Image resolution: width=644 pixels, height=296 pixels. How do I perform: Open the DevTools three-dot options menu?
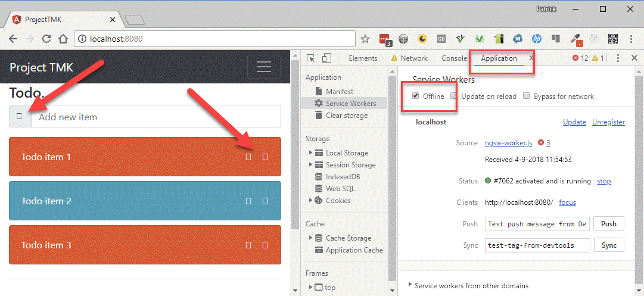[618, 58]
